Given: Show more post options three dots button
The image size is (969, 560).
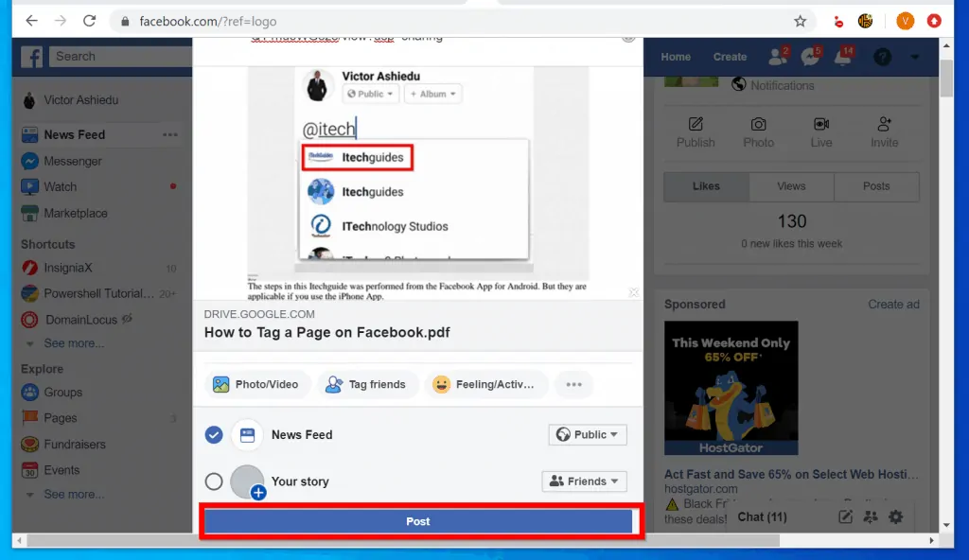Looking at the screenshot, I should [x=573, y=384].
